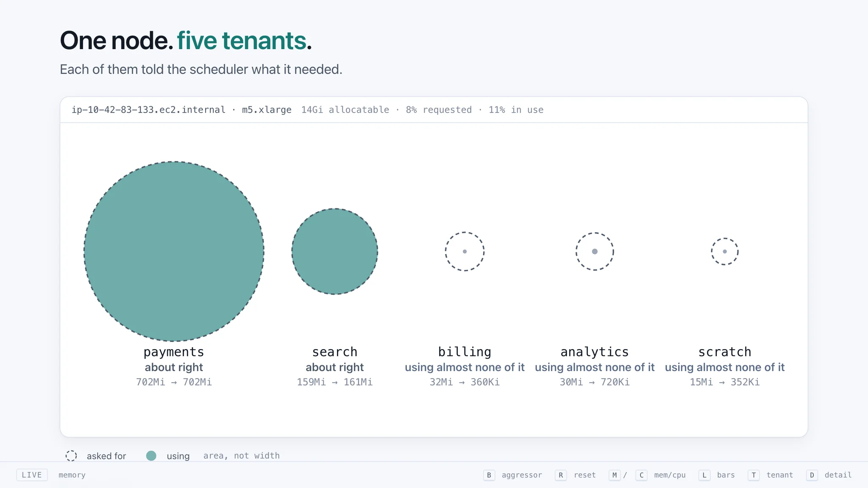Screen dimensions: 868x488
Task: Click the 'about right' status under search
Action: (335, 367)
